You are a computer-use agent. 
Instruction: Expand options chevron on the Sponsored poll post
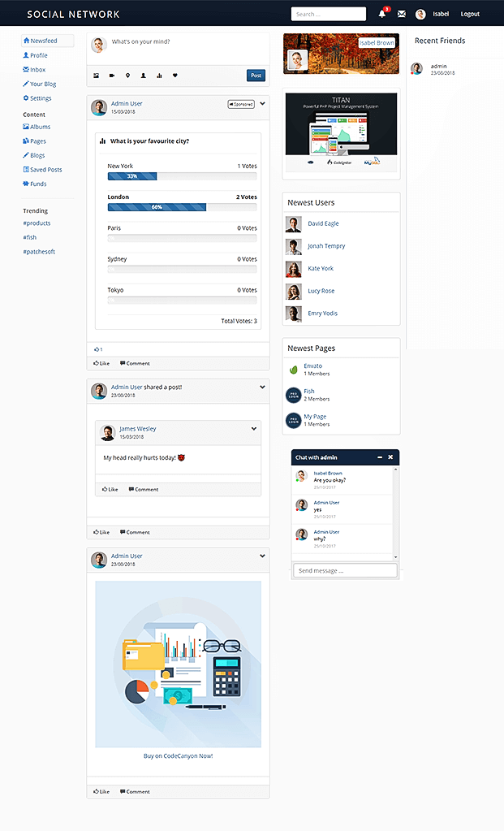(262, 104)
